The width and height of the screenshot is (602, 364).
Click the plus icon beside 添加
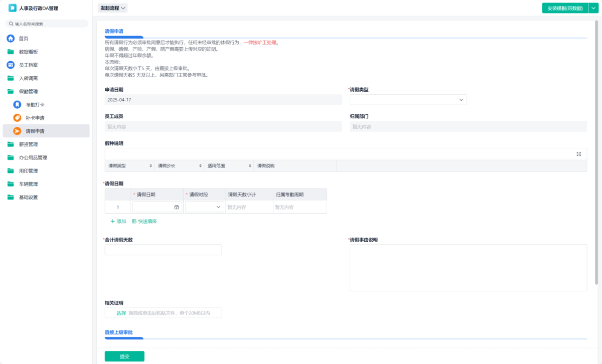(113, 221)
